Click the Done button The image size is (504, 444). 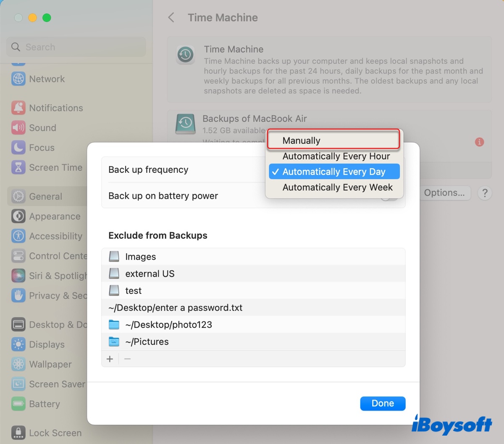click(x=382, y=403)
